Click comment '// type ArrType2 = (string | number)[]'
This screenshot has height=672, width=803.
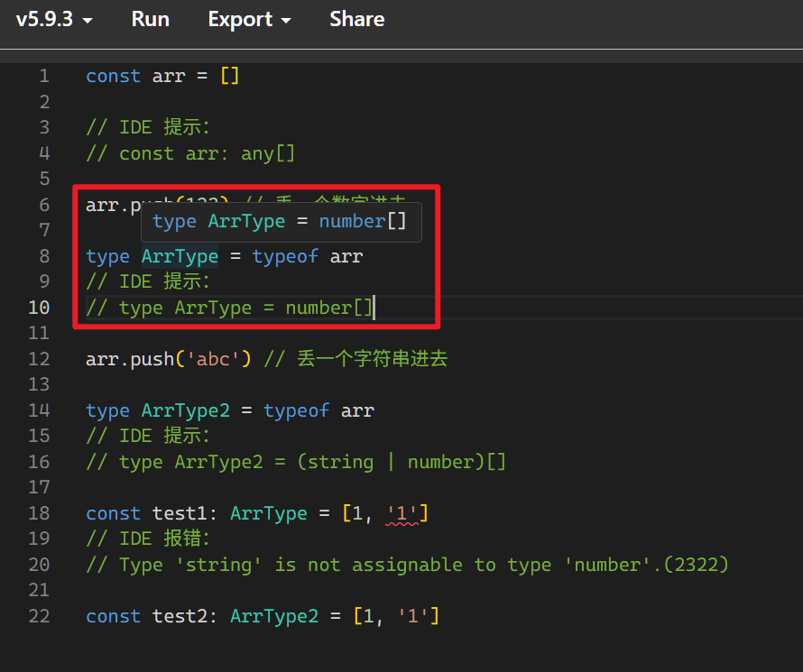(296, 462)
